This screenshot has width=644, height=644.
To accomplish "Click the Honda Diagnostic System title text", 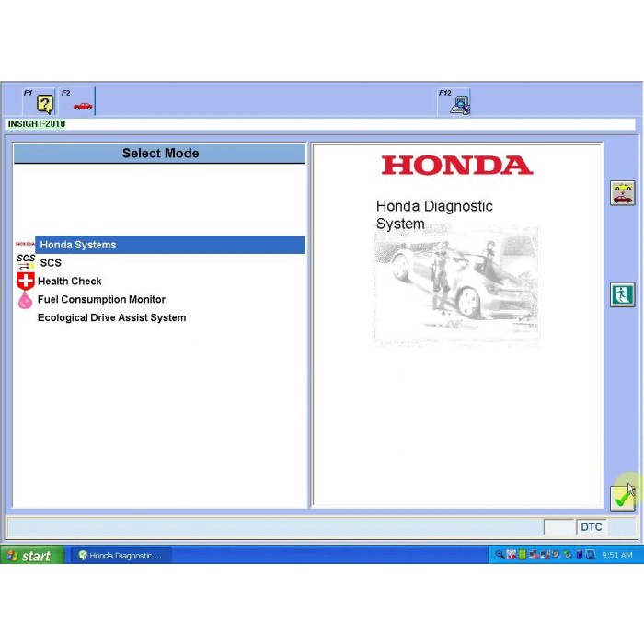I will click(x=434, y=214).
